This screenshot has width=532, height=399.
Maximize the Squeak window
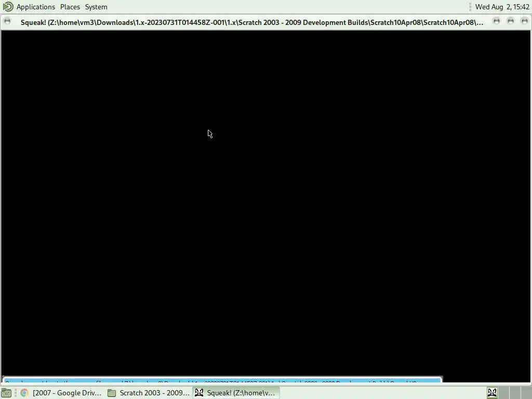coord(510,21)
